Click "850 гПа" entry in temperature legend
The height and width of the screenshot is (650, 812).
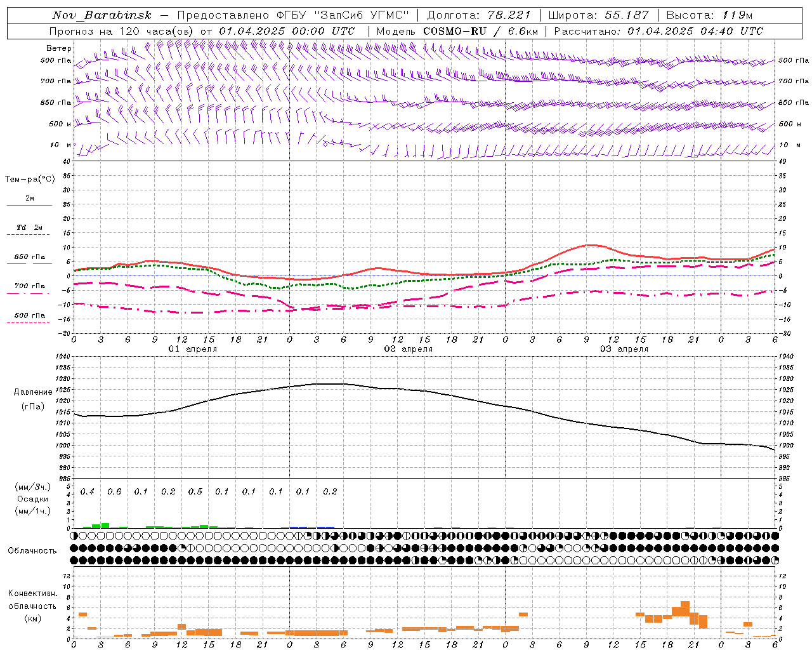click(30, 256)
